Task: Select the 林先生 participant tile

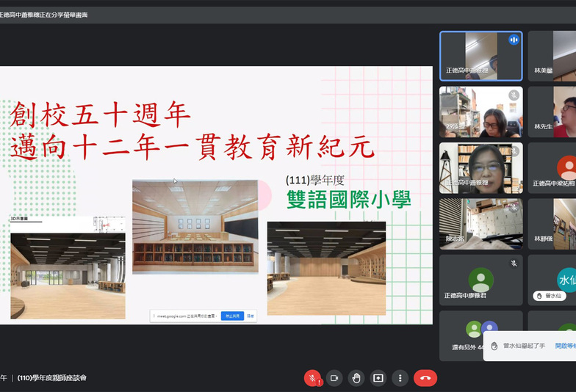Action: coord(552,112)
